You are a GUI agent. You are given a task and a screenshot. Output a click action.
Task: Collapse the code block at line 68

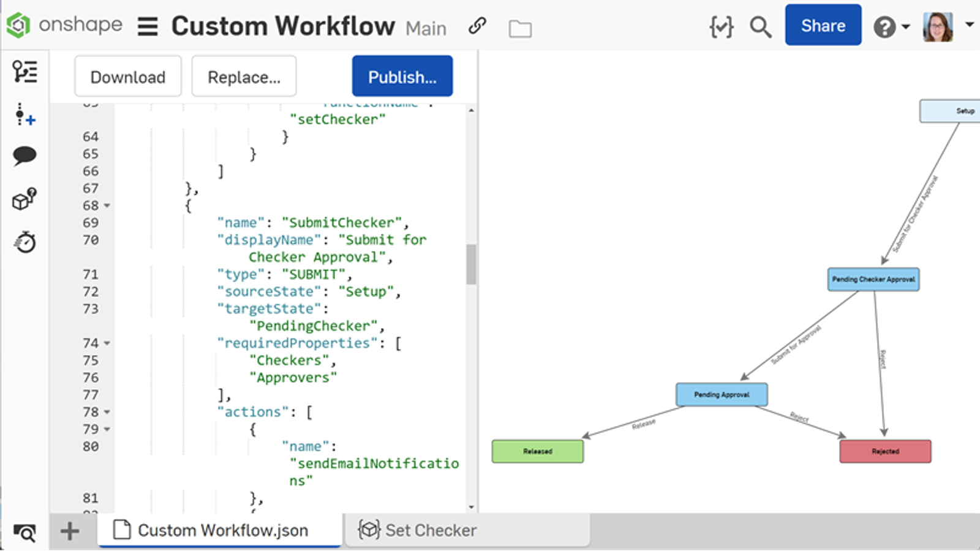[107, 206]
